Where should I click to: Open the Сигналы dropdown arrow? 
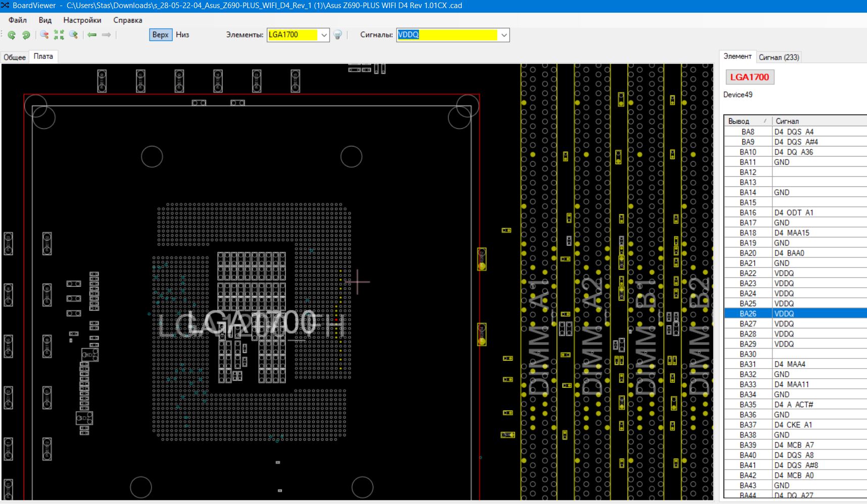tap(504, 35)
